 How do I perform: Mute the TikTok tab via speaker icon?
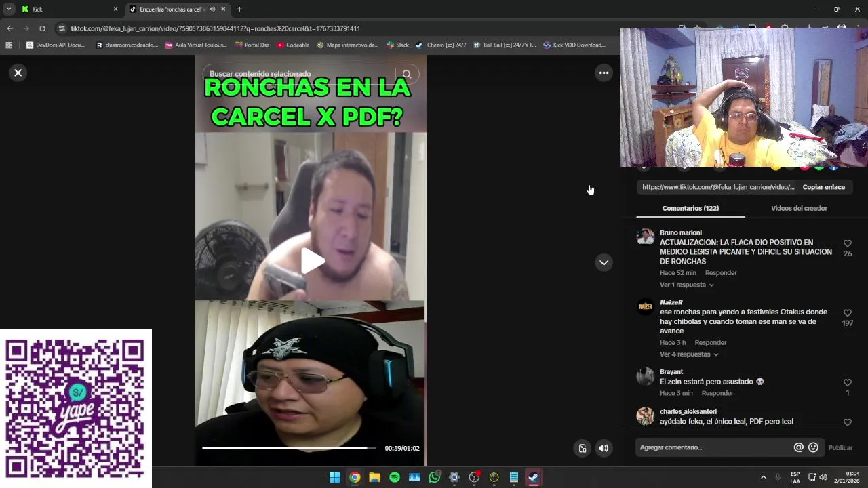point(212,9)
